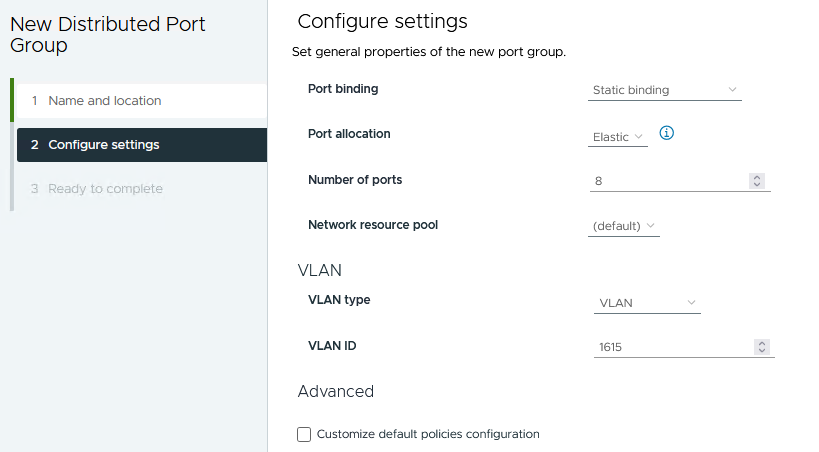
Task: Increment the VLAN ID using up arrow
Action: click(x=762, y=343)
